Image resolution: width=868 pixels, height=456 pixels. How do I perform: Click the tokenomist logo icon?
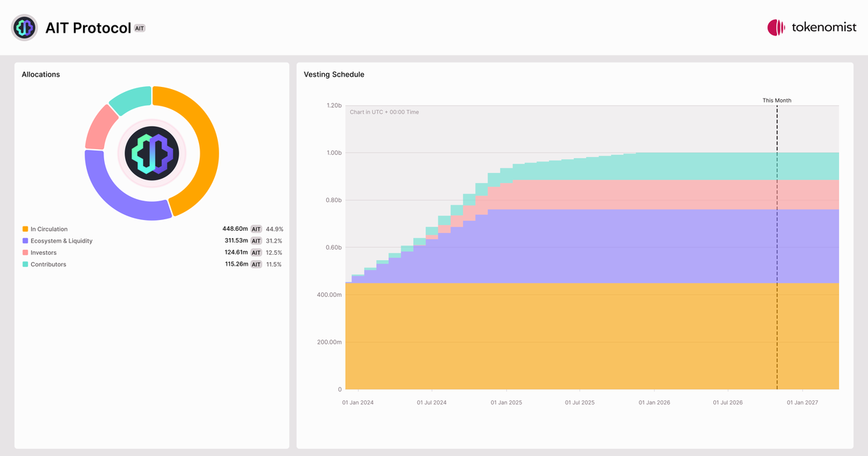tap(776, 28)
